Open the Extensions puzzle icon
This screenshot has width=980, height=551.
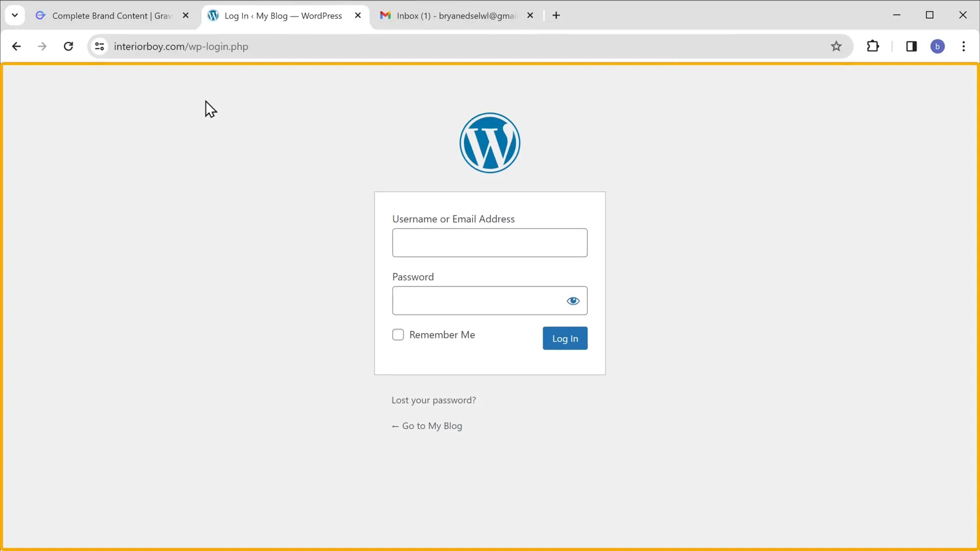[x=873, y=46]
